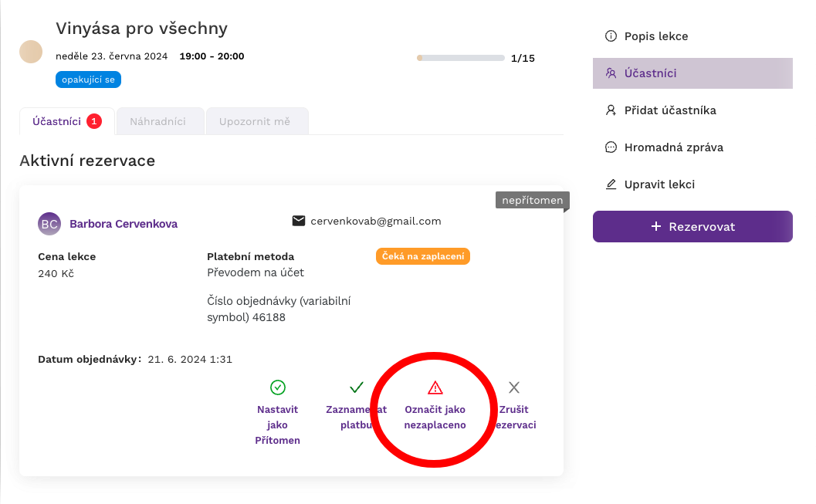
Task: Click the BC avatar circle
Action: coord(49,224)
